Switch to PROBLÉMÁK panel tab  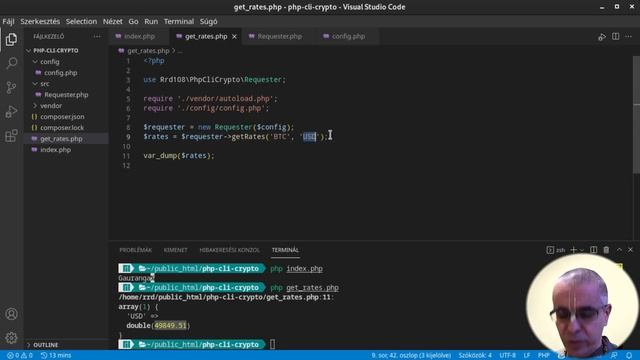point(136,250)
